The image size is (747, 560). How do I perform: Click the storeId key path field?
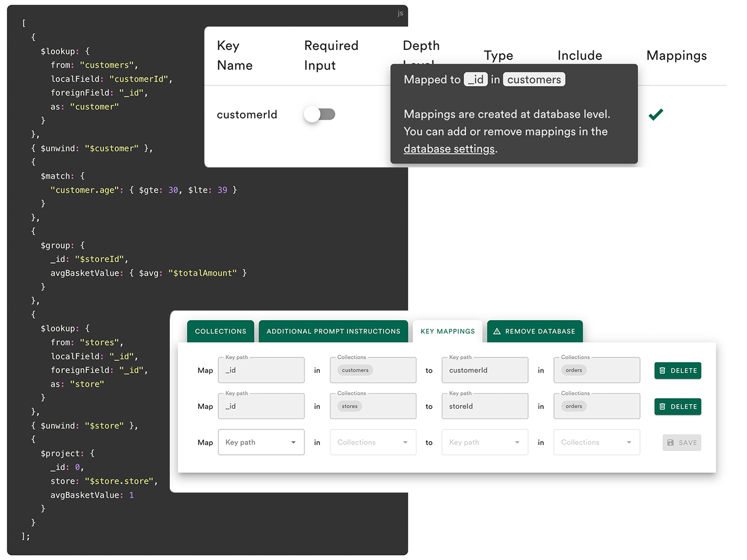tap(484, 407)
